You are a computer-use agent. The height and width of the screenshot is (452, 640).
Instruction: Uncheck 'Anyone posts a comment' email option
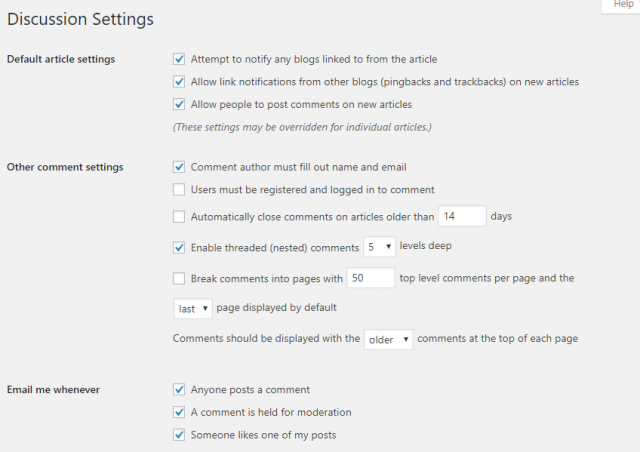click(x=179, y=390)
